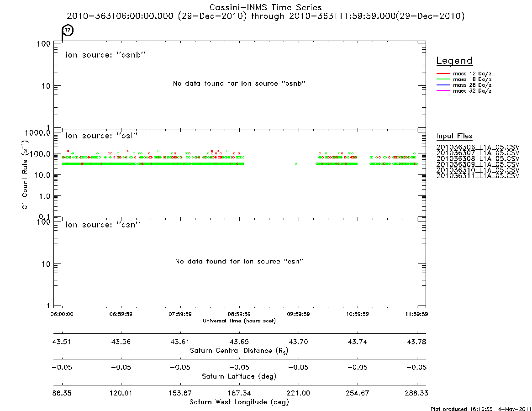This screenshot has height=411, width=532.
Task: Select the 'mass 18 Da/z' legend label
Action: (472, 79)
